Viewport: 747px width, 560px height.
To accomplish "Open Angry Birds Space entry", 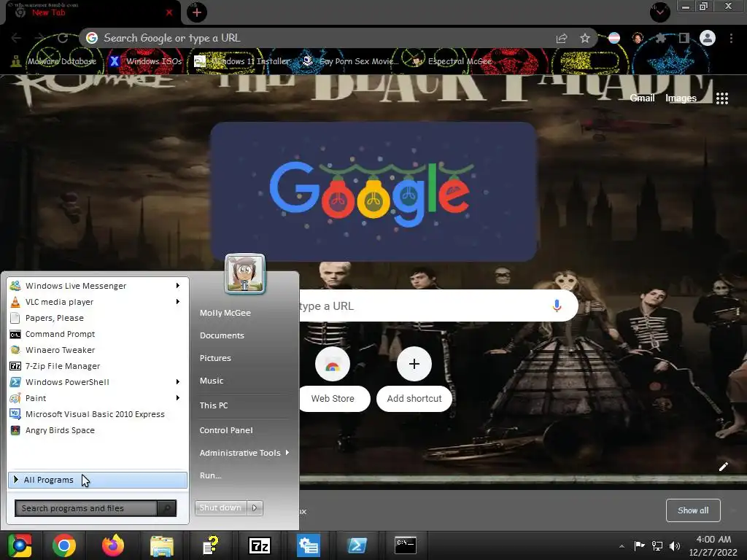I will tap(98, 430).
